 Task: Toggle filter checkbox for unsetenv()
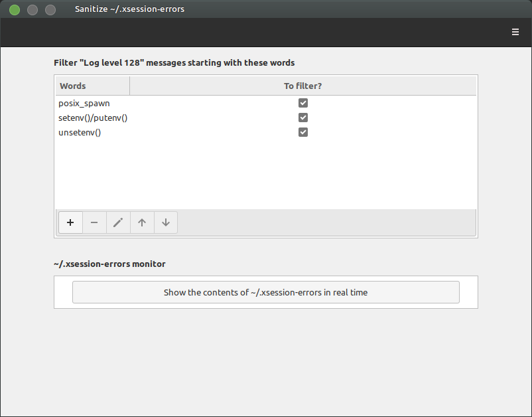click(303, 132)
